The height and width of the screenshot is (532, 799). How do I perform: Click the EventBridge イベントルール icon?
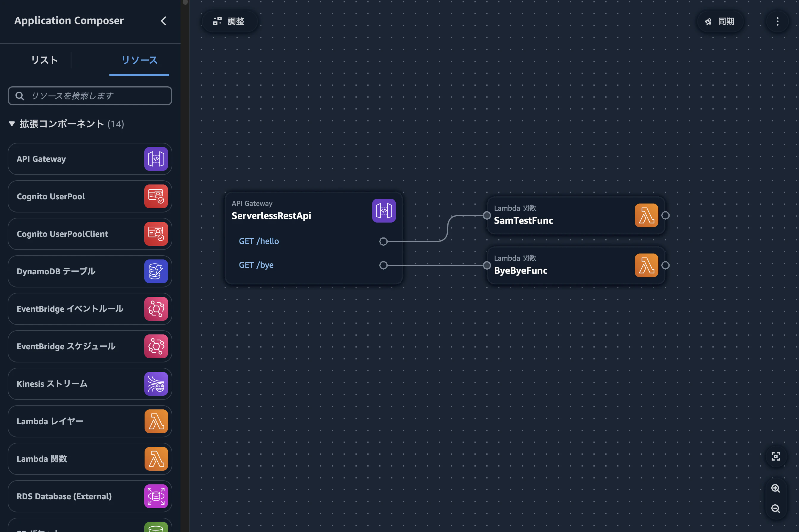pos(156,309)
